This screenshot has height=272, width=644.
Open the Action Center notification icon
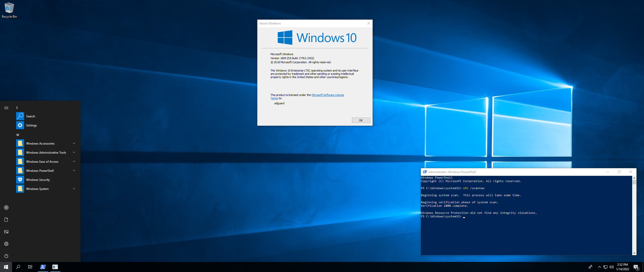(636, 267)
